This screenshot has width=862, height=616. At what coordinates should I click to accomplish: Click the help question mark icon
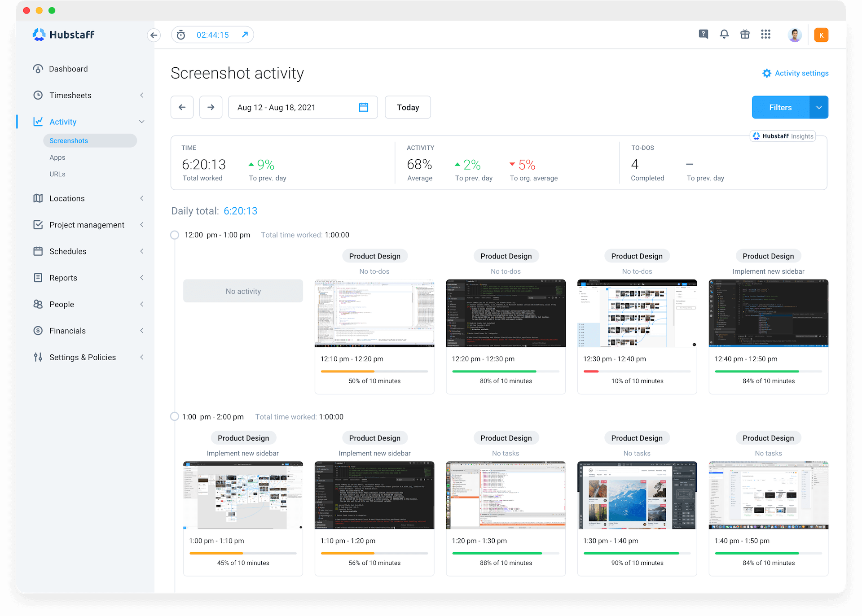(703, 34)
